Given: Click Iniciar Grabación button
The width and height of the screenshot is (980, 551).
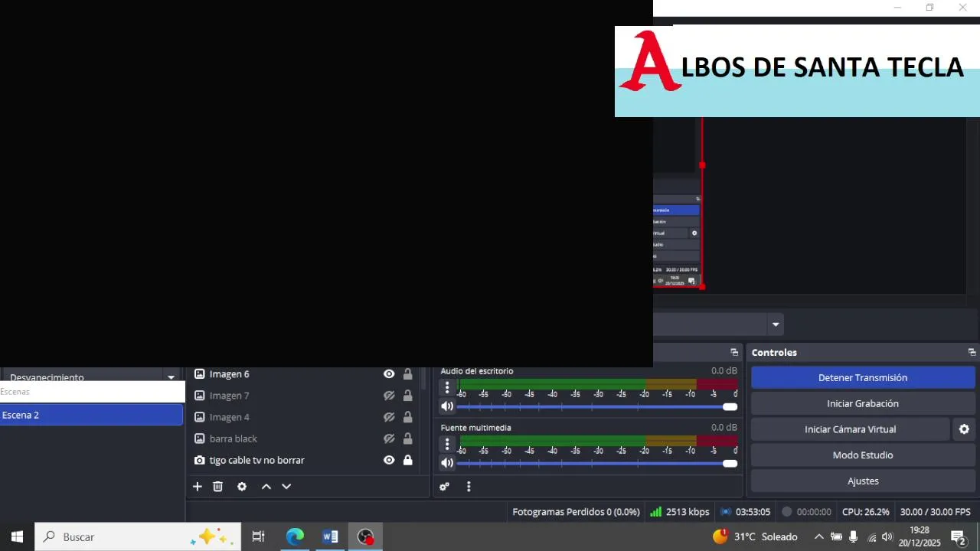Looking at the screenshot, I should click(863, 403).
